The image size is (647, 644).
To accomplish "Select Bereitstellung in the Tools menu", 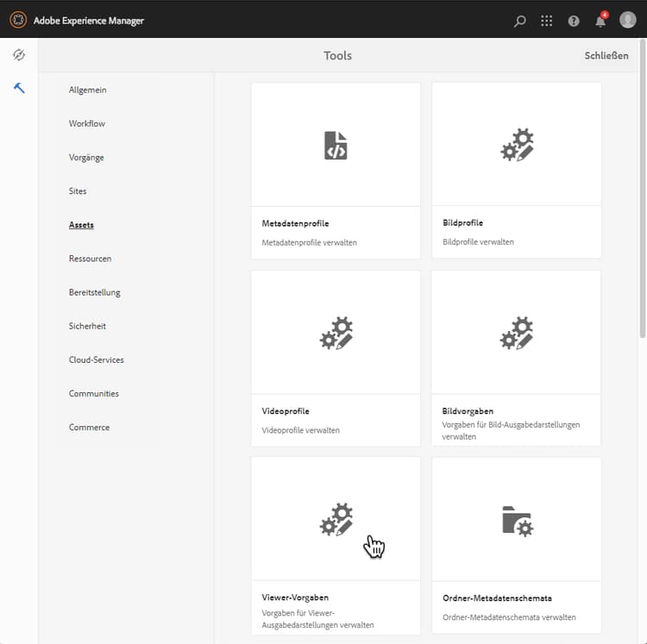I will click(x=95, y=293).
